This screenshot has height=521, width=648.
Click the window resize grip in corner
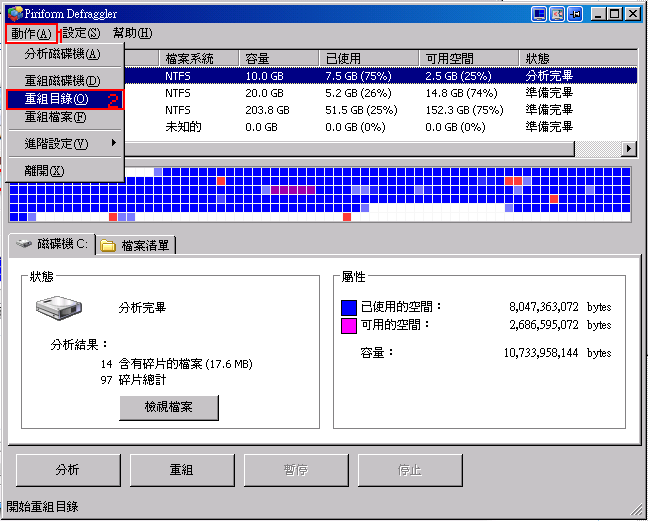[636, 511]
